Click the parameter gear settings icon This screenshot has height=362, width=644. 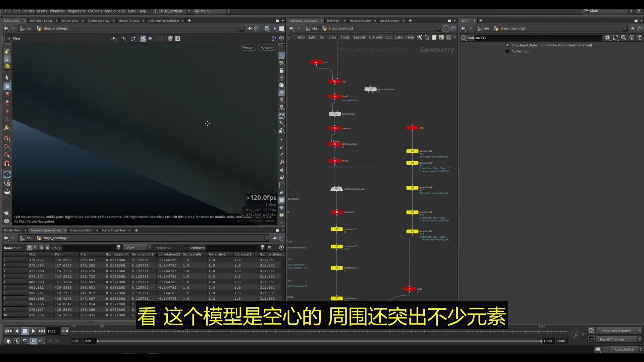point(607,38)
